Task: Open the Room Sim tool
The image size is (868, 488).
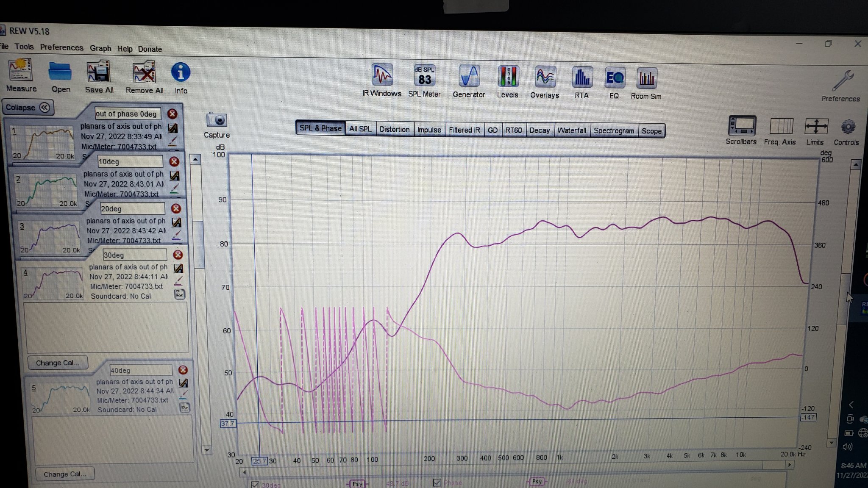Action: click(x=646, y=79)
